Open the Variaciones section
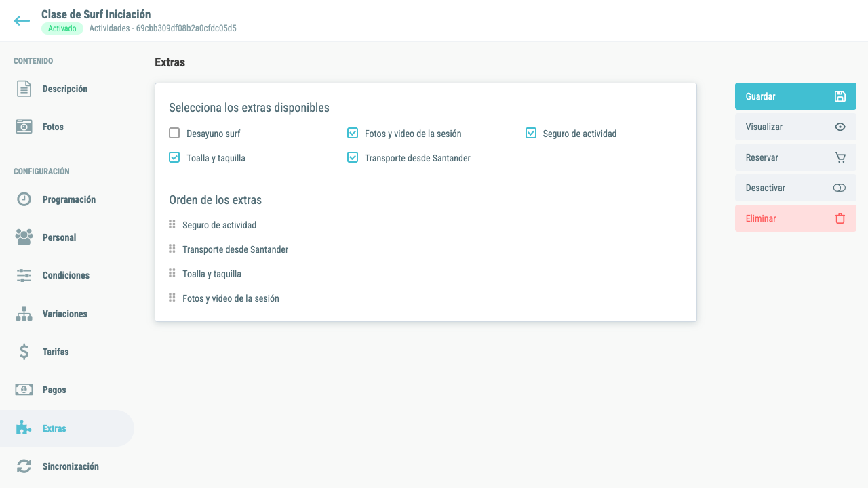 pos(67,314)
